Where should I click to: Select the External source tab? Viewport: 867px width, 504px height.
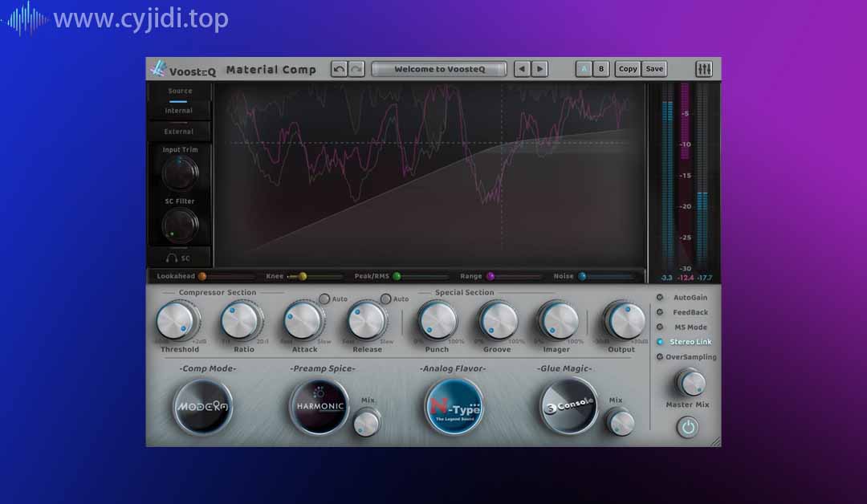[178, 132]
